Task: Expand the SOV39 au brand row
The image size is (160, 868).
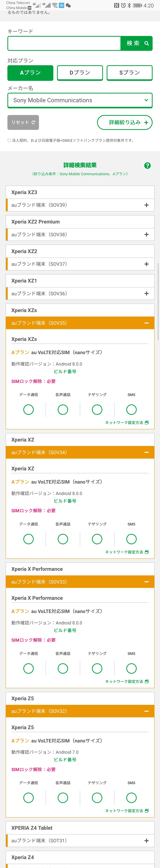Action: [146, 205]
